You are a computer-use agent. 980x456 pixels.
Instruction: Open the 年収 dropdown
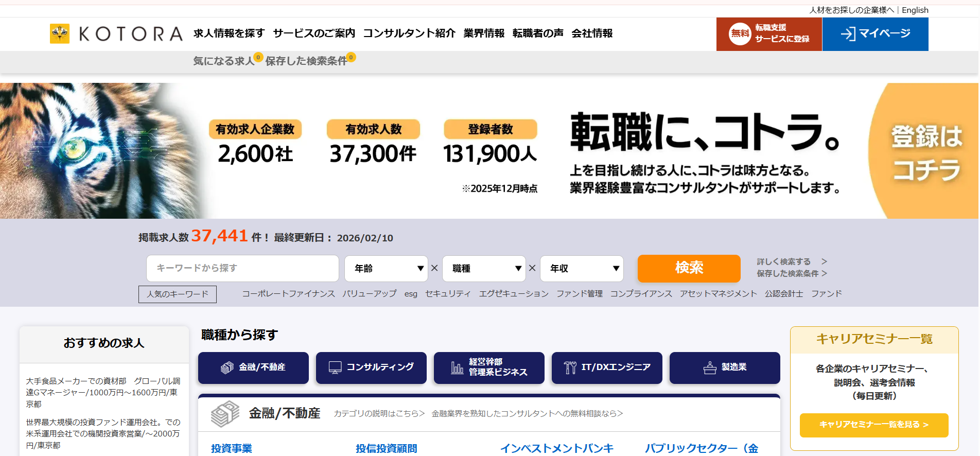(x=582, y=269)
